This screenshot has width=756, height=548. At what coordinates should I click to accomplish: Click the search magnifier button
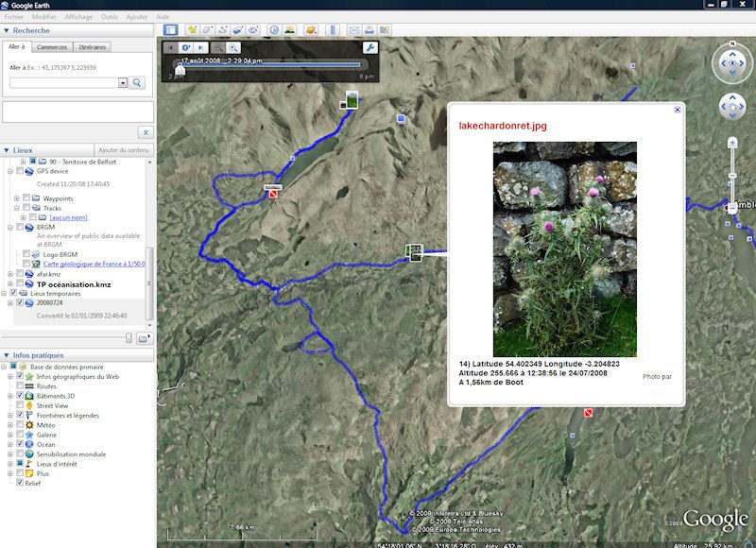(137, 83)
